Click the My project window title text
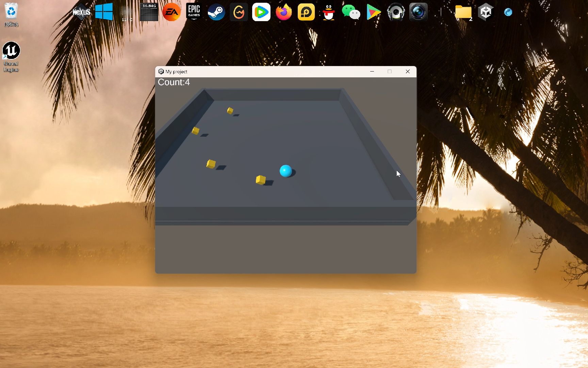Viewport: 588px width, 368px height. coord(176,72)
